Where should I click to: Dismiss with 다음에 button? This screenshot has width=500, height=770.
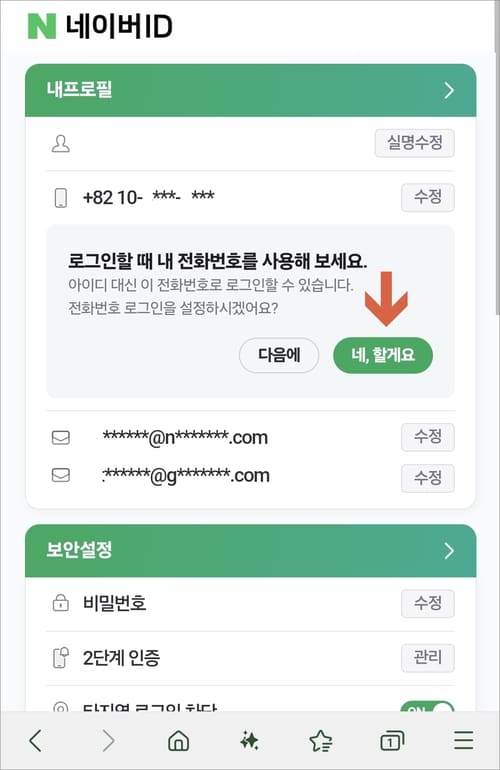click(x=279, y=355)
